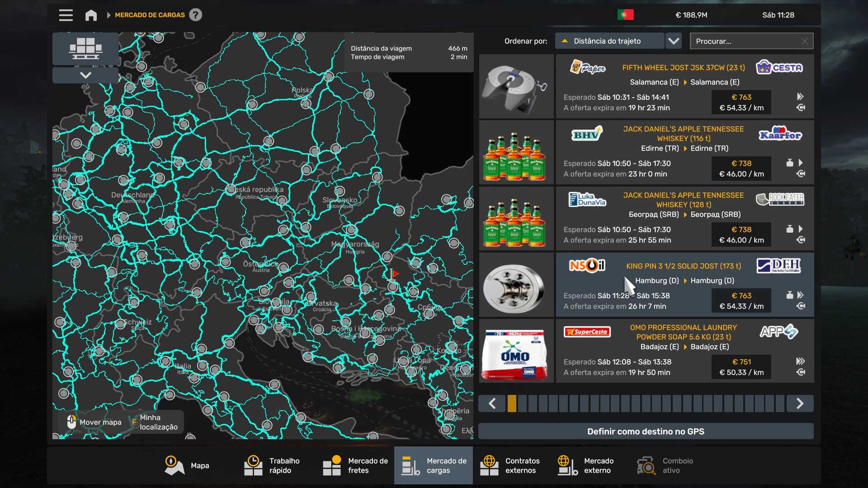Open the help question mark icon
The image size is (868, 488).
[x=195, y=15]
